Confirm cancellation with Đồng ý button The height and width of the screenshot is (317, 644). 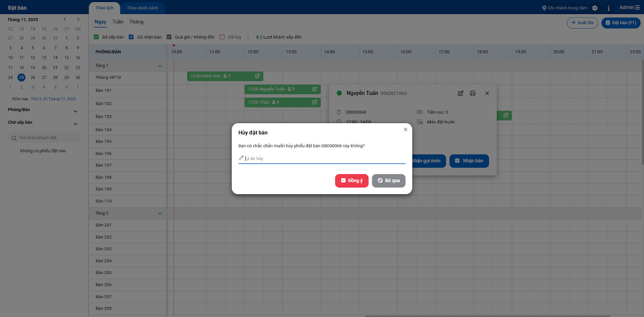pos(352,181)
